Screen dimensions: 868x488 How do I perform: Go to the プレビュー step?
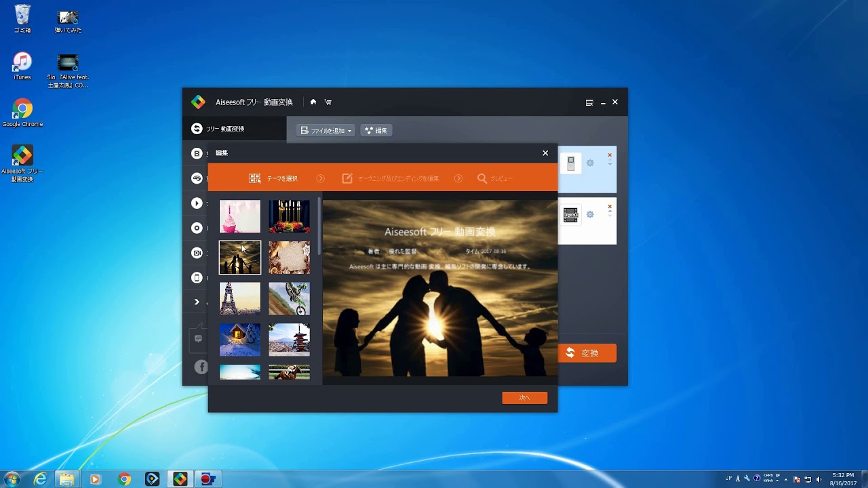pyautogui.click(x=495, y=178)
